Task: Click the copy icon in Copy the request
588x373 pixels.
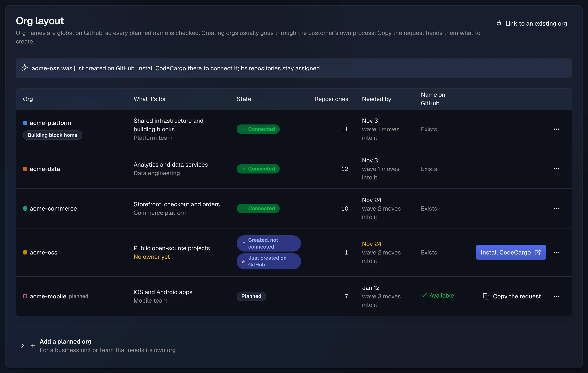Action: tap(486, 296)
